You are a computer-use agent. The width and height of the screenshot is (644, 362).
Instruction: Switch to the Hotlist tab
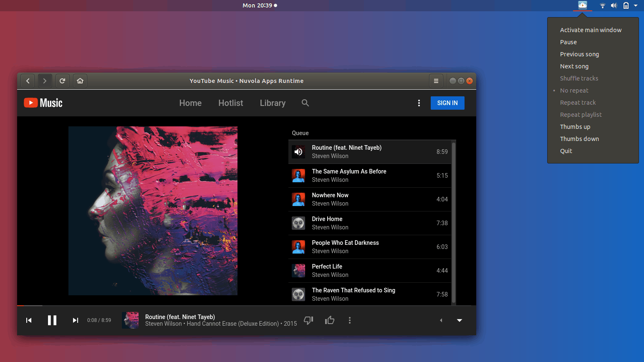pyautogui.click(x=230, y=103)
